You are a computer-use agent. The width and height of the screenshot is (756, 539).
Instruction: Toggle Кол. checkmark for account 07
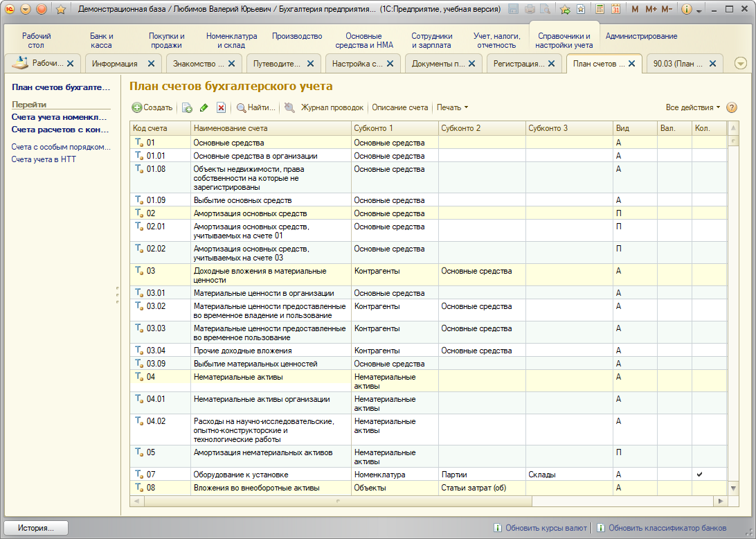click(700, 475)
